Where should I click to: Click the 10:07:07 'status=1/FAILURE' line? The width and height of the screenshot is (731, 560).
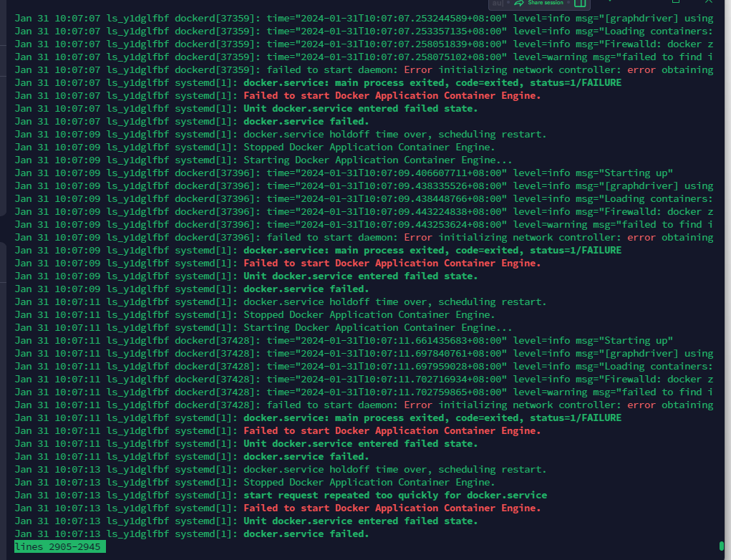(x=318, y=82)
